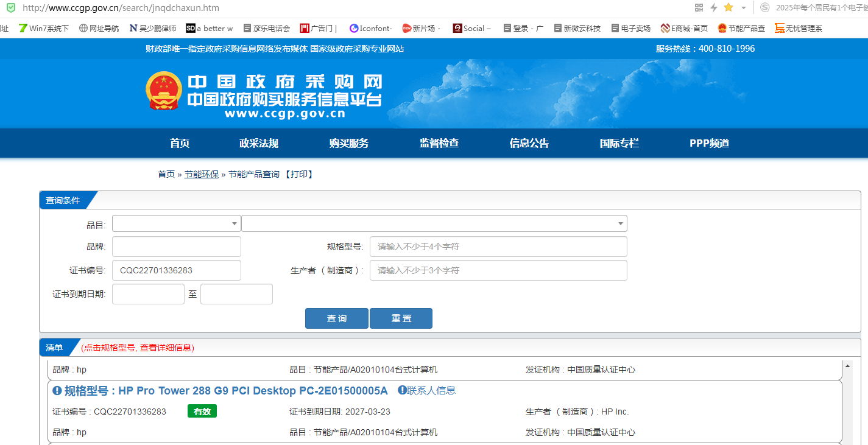
Task: Bookmark page with the star icon
Action: [x=729, y=7]
